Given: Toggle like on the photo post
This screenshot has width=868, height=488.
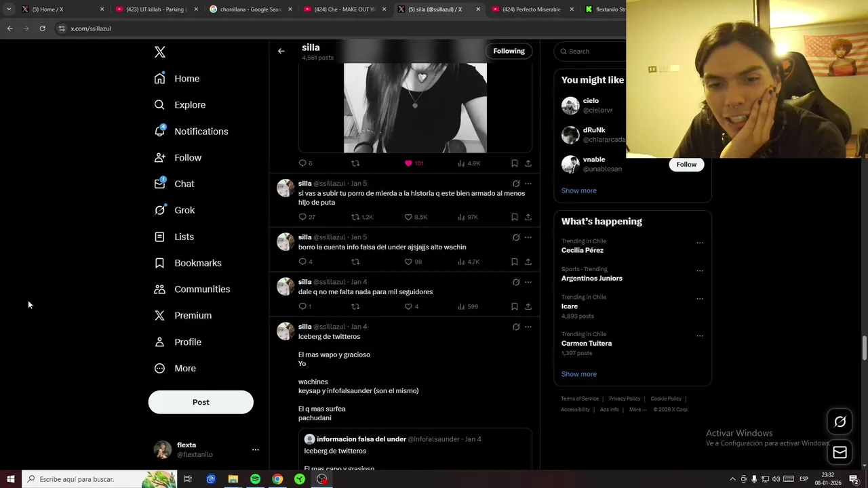Looking at the screenshot, I should (x=408, y=163).
